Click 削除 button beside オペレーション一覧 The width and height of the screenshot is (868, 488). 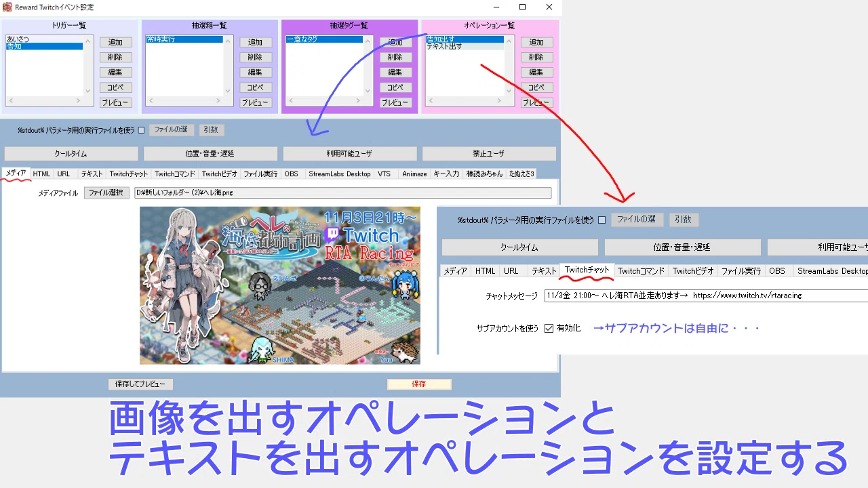[536, 57]
